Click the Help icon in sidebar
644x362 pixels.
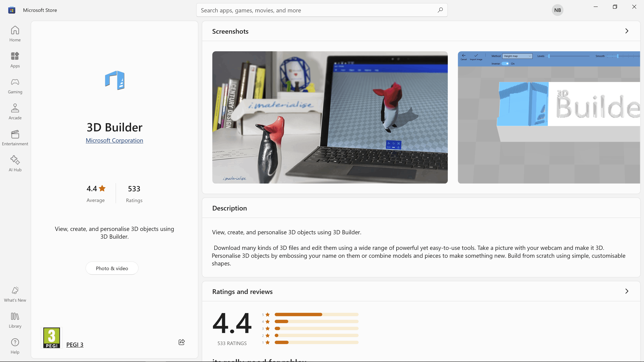15,346
